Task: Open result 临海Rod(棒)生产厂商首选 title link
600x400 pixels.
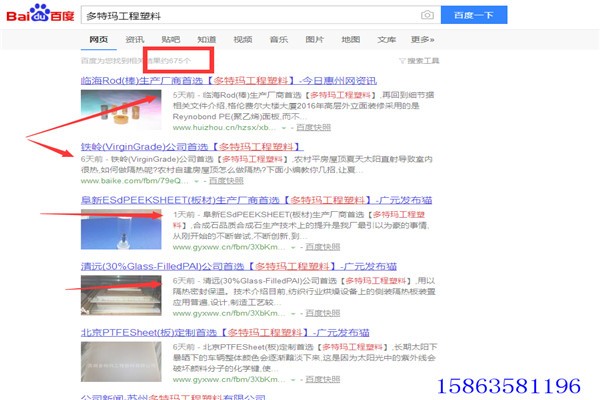Action: (x=228, y=81)
